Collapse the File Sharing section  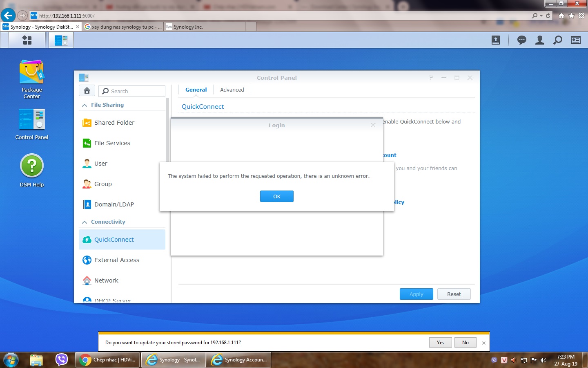tap(84, 105)
